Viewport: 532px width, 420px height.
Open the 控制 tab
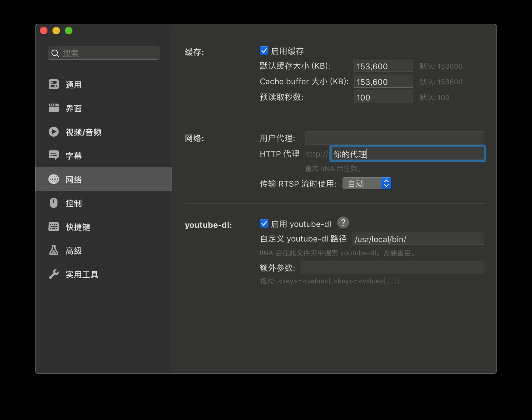[104, 203]
